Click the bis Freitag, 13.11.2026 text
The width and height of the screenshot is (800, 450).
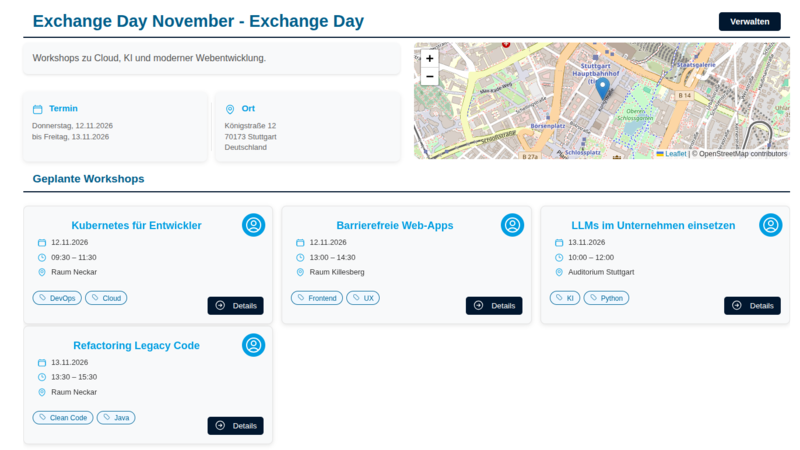pyautogui.click(x=70, y=137)
